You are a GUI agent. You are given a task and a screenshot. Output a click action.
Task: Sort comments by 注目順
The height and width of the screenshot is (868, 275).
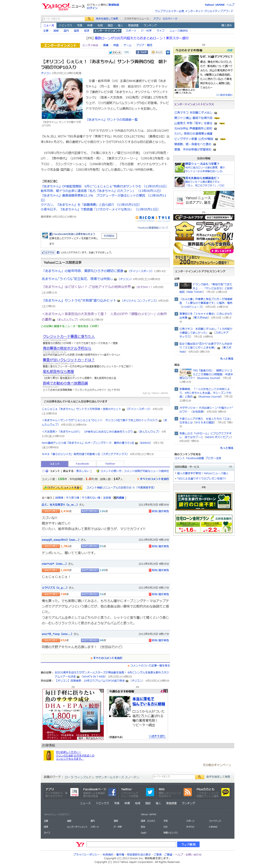click(107, 498)
